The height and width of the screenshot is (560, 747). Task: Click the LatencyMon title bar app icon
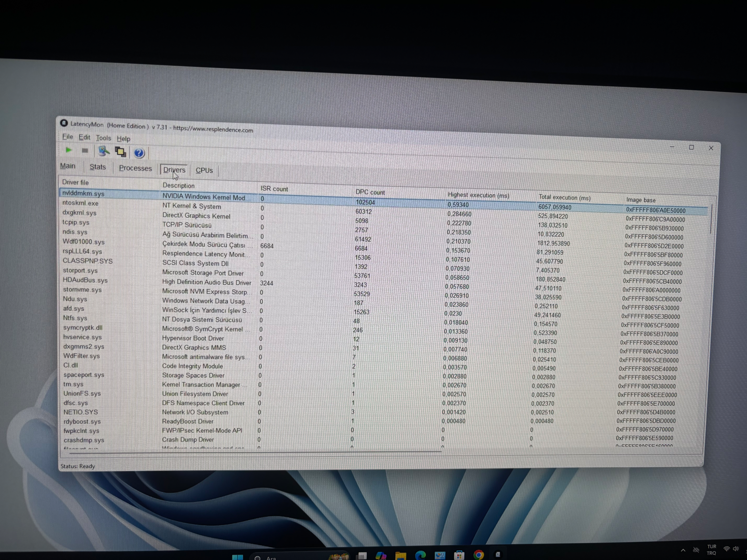tap(64, 123)
